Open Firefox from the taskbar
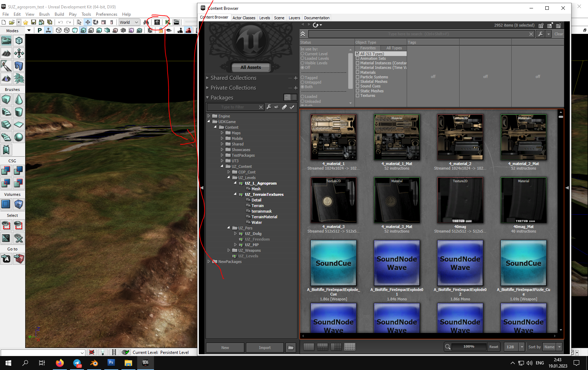This screenshot has width=588, height=370. [59, 363]
